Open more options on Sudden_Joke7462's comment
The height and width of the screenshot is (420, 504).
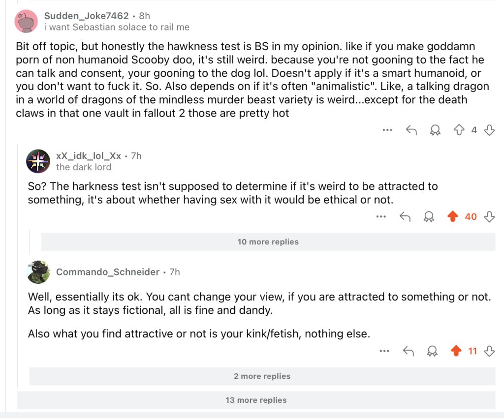pyautogui.click(x=387, y=130)
